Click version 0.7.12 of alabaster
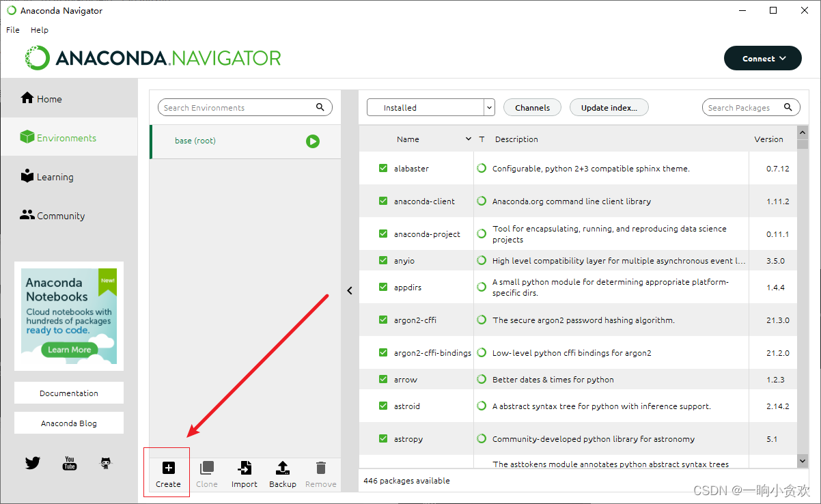821x504 pixels. [x=777, y=168]
